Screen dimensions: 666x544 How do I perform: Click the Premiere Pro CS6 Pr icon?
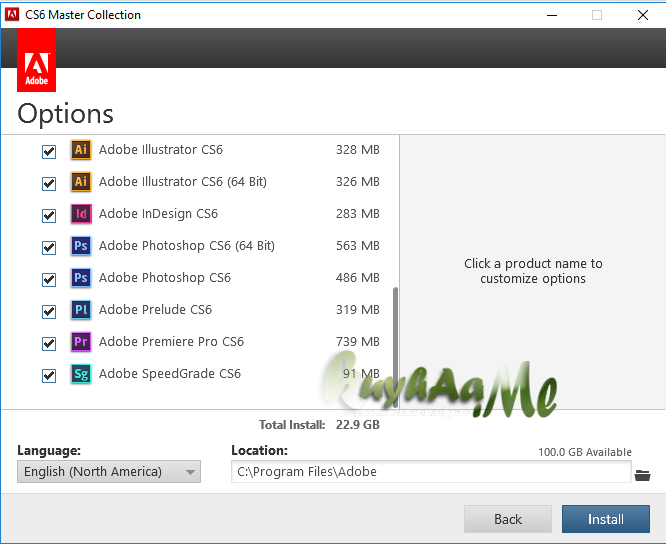tap(81, 342)
